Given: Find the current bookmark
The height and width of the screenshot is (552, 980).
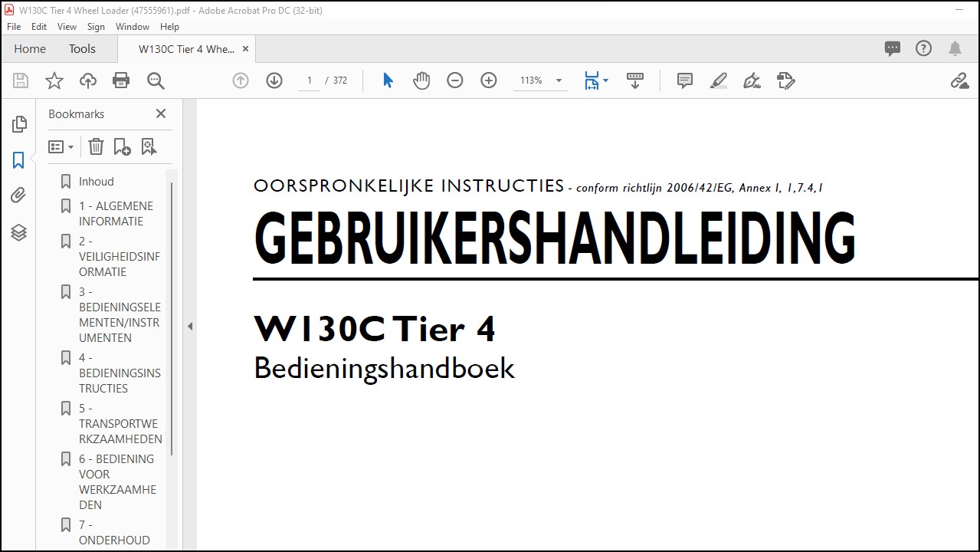Looking at the screenshot, I should [149, 146].
